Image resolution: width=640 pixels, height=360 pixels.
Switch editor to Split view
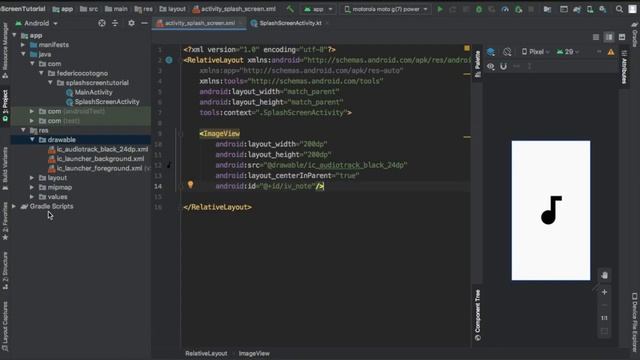609,37
